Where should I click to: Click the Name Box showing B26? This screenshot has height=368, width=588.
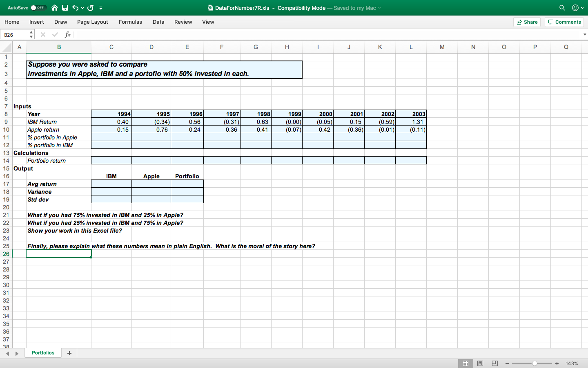[15, 35]
